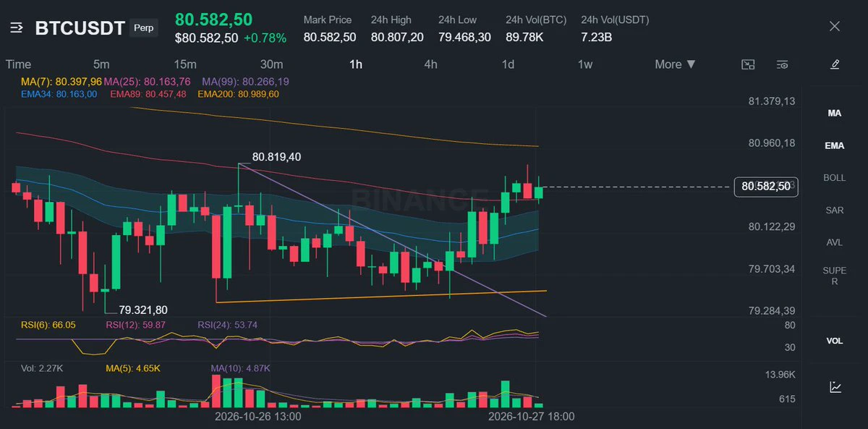Viewport: 868px width, 429px height.
Task: Toggle the VOL indicator in the sidebar
Action: point(835,341)
